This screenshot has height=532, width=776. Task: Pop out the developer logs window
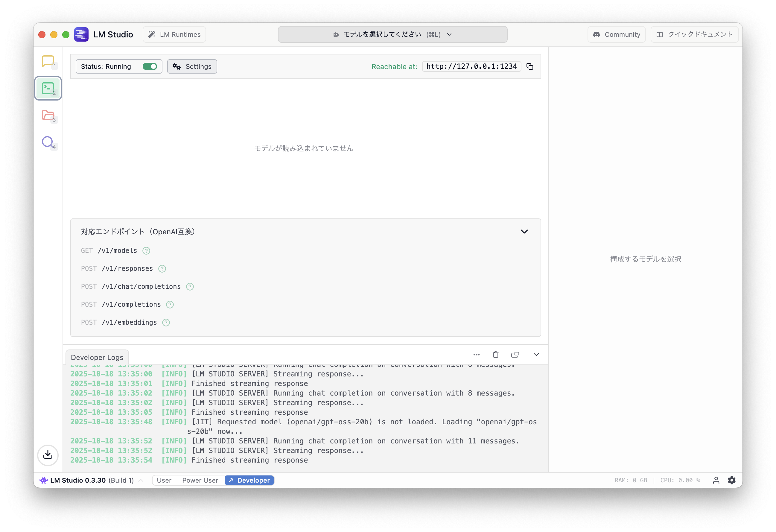(x=515, y=355)
